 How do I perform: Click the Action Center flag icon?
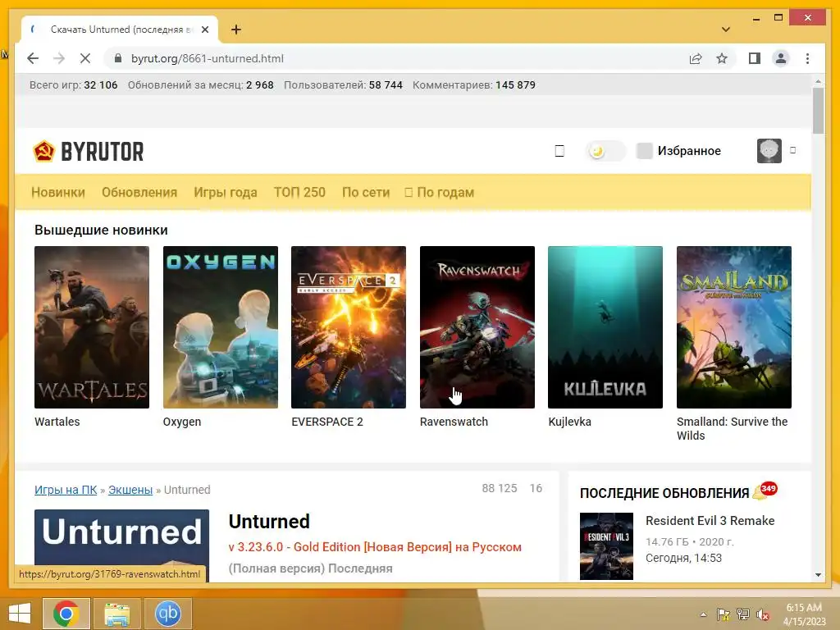pyautogui.click(x=723, y=614)
